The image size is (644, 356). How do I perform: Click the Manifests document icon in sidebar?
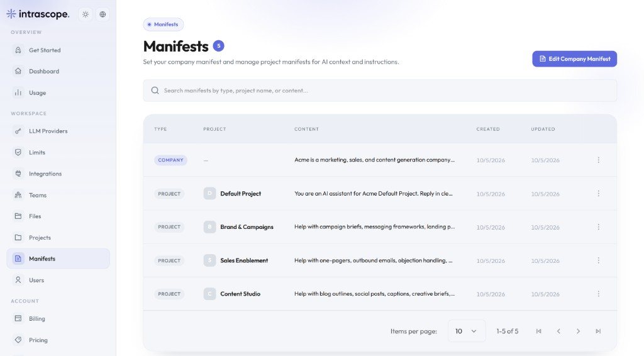coord(18,259)
